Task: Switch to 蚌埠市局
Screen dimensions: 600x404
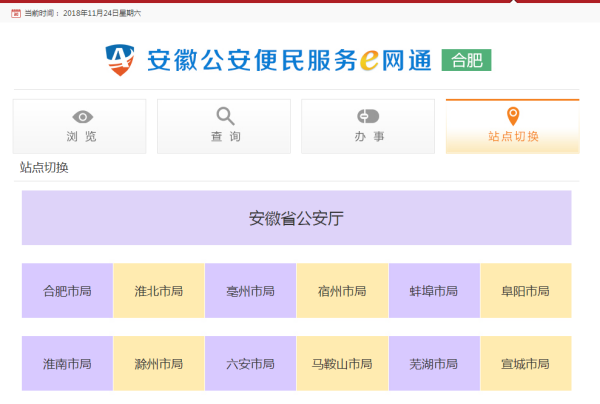Action: (434, 291)
